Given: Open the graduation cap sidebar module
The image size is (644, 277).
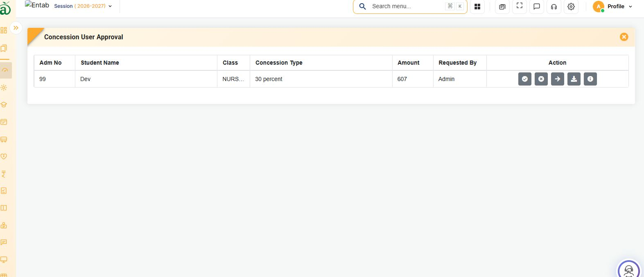Looking at the screenshot, I should pos(4,105).
